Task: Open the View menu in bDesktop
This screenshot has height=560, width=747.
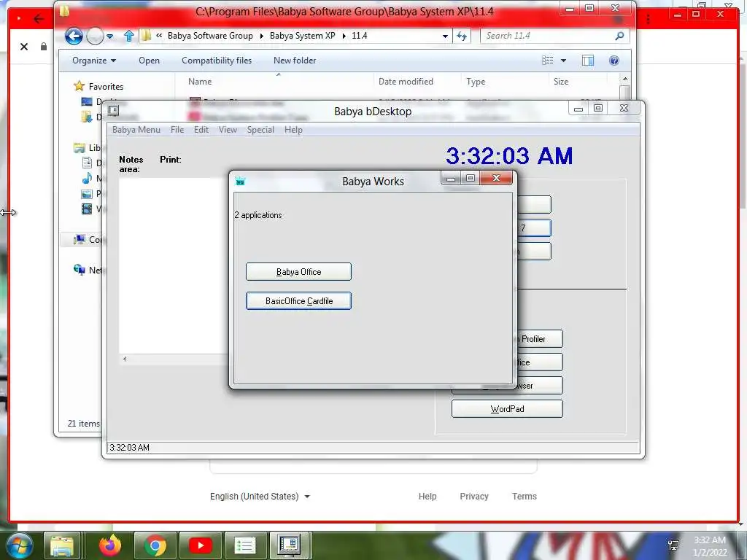Action: tap(228, 130)
